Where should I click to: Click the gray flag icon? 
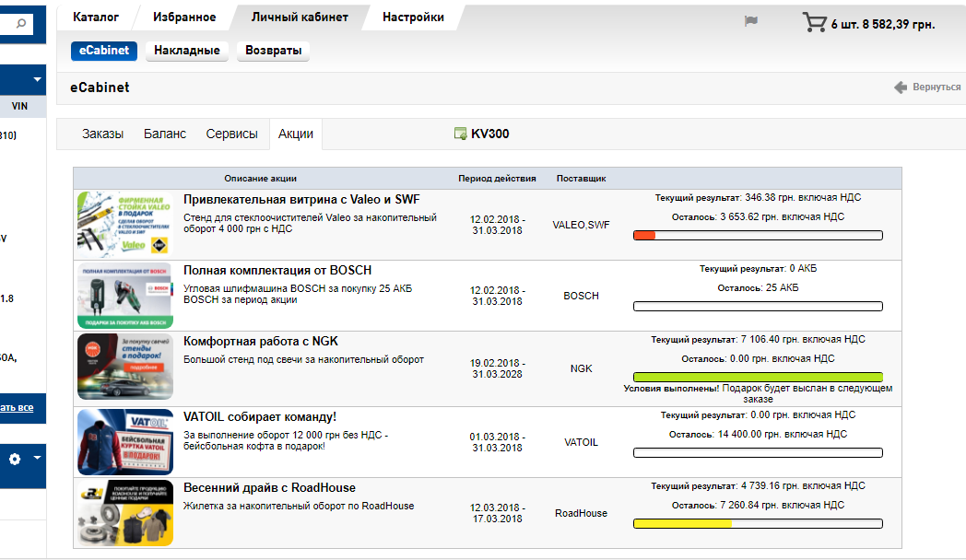coord(750,21)
